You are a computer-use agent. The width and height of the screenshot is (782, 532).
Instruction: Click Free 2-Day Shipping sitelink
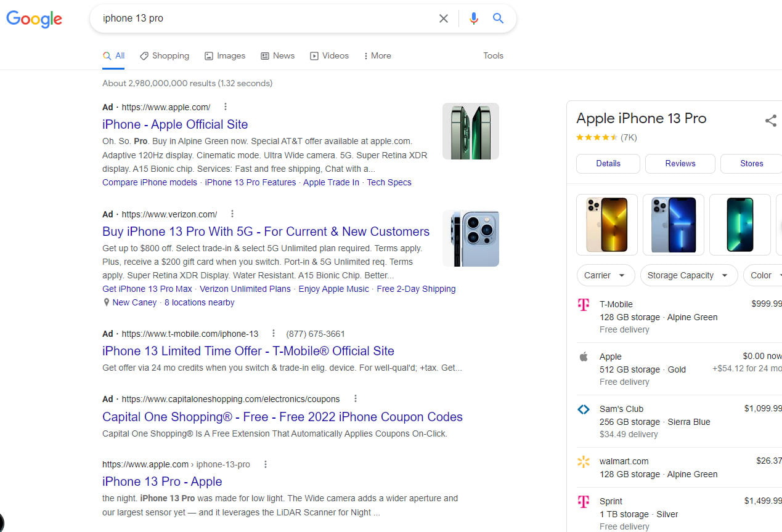pyautogui.click(x=416, y=289)
